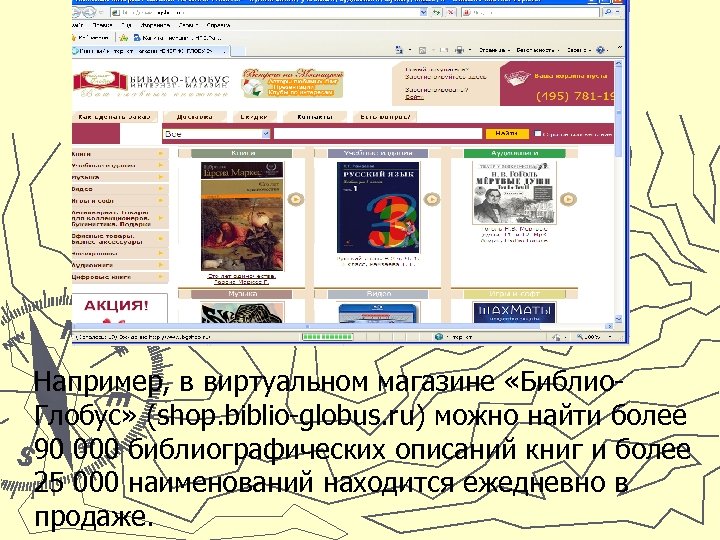
Task: Open the Как сделать заказ tab
Action: pyautogui.click(x=114, y=117)
